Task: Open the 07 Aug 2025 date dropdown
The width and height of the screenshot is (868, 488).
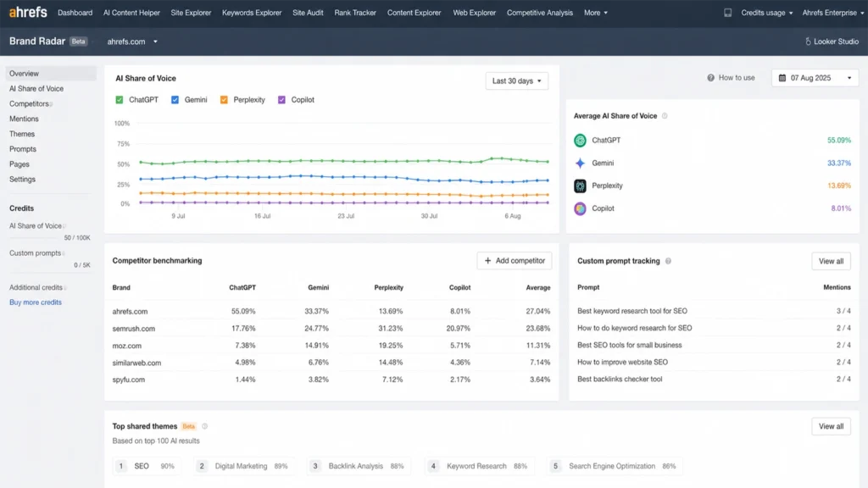Action: pyautogui.click(x=815, y=78)
